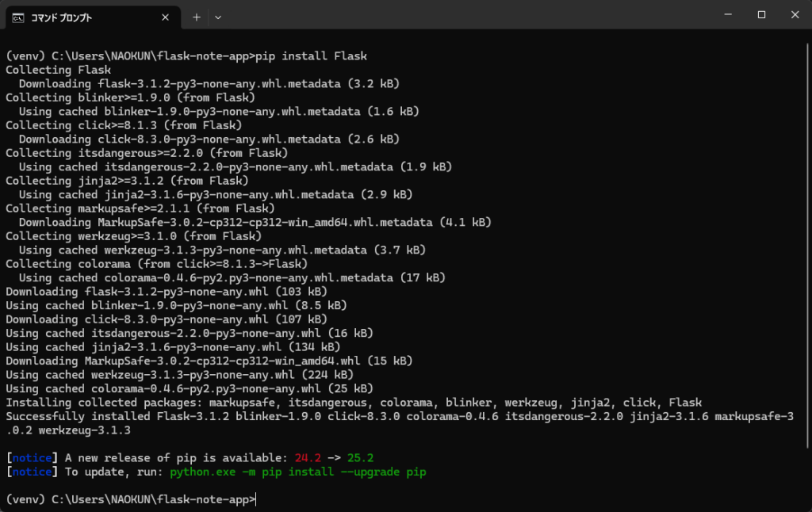Click 'Collecting markupsafe>=2.1.1' line
This screenshot has width=812, height=512.
(x=140, y=208)
